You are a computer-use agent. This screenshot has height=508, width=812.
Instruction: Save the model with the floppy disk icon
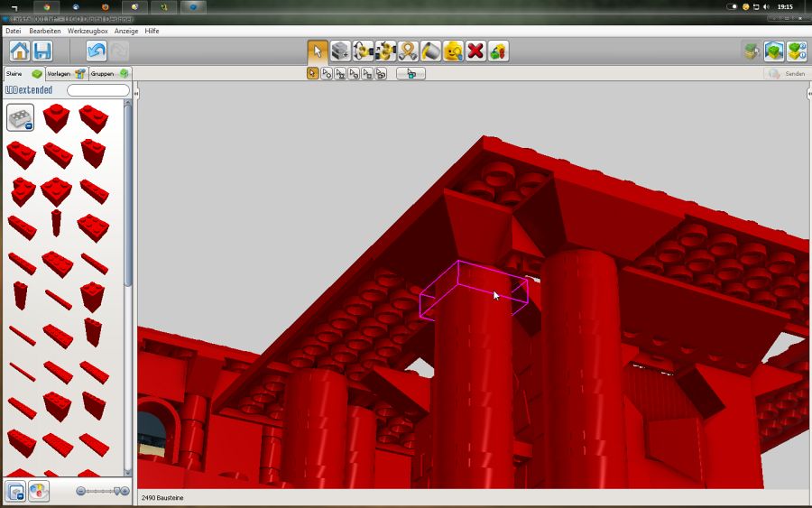coord(42,51)
